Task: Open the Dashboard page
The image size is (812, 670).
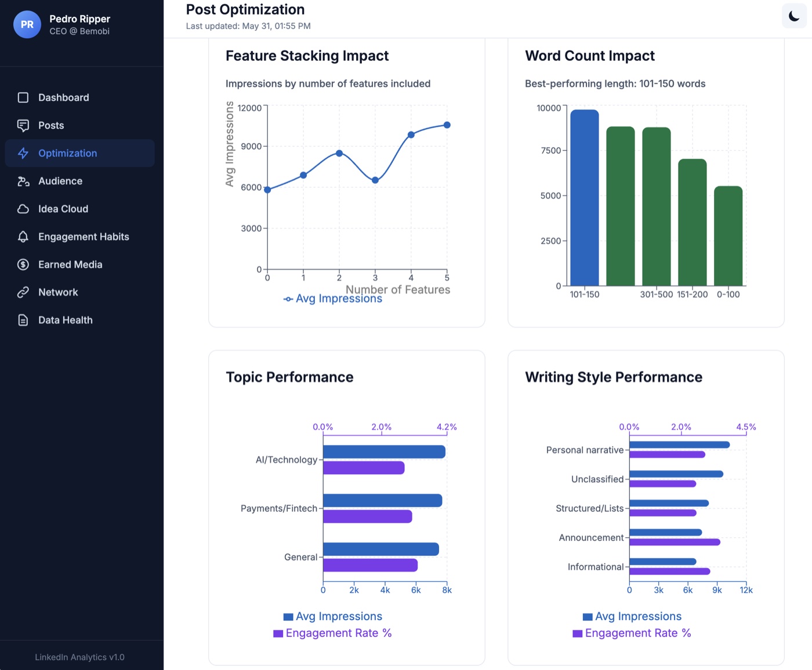Action: pyautogui.click(x=80, y=97)
